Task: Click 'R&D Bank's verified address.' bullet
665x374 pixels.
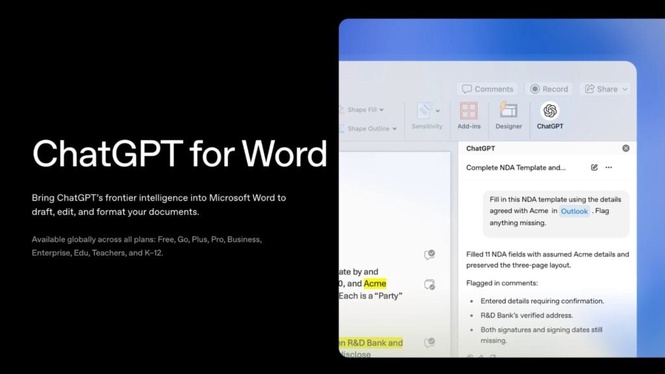Action: tap(526, 315)
